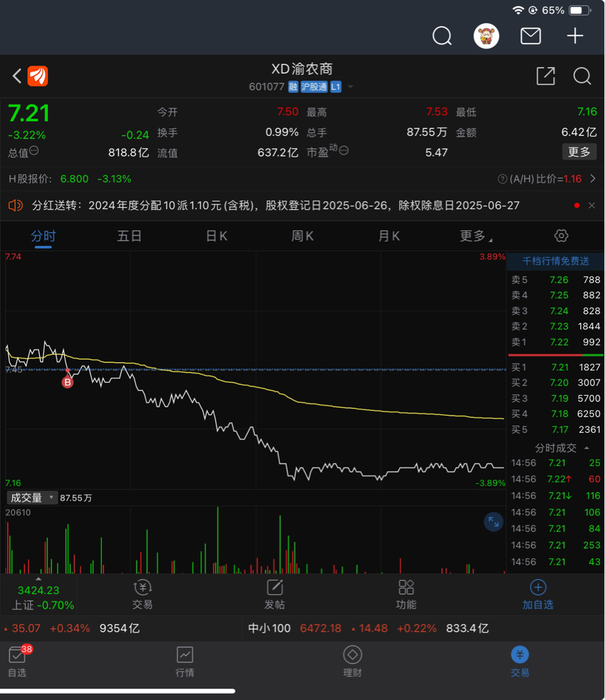This screenshot has width=605, height=700.
Task: Tap the L1 level badge
Action: pos(336,87)
